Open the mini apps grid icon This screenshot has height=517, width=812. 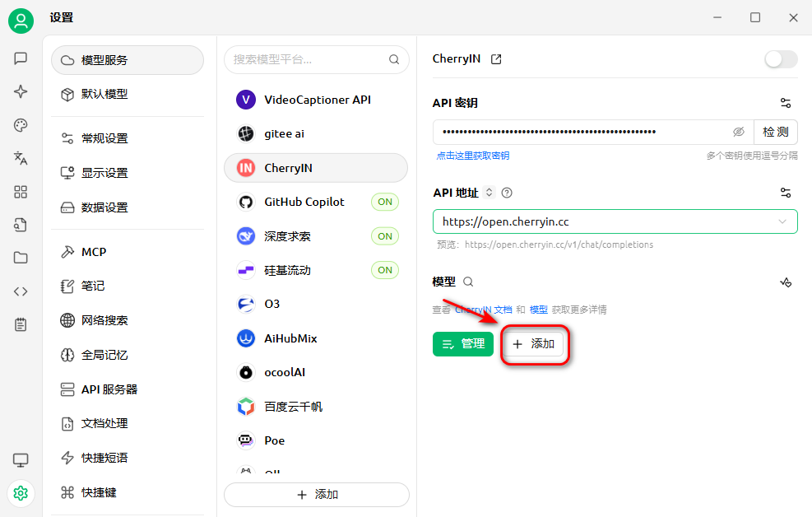point(21,192)
